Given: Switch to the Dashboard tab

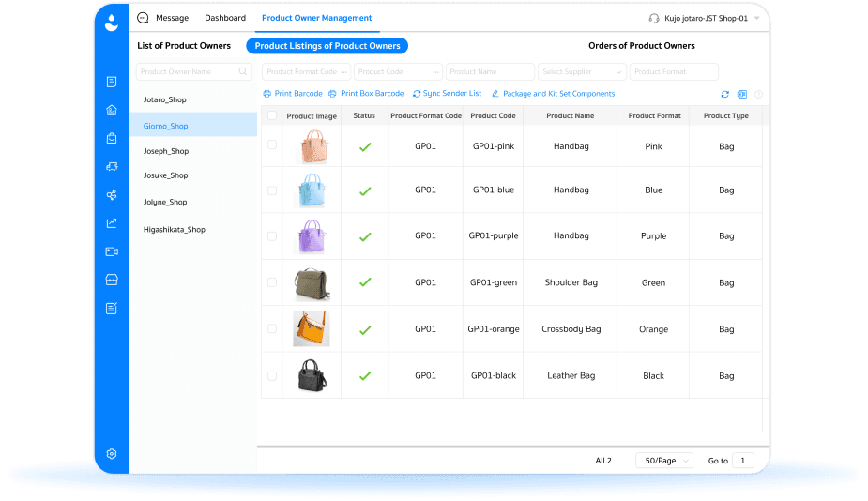Looking at the screenshot, I should tap(225, 18).
